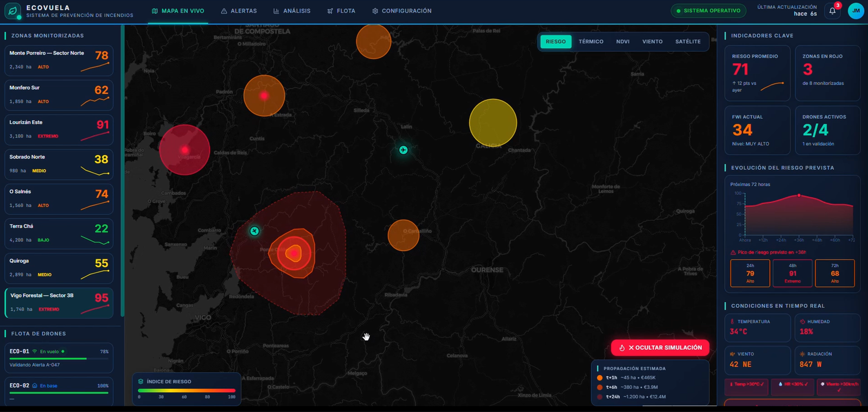Open the Mapa en Vivo tab
Viewport: 868px width, 412px height.
coord(178,11)
